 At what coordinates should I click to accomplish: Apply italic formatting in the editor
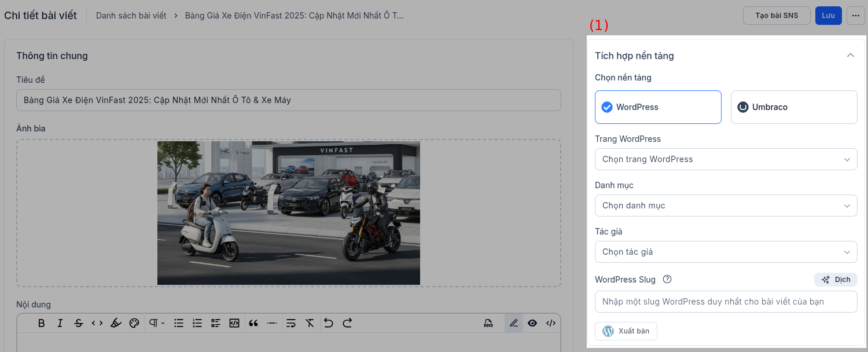tap(60, 323)
